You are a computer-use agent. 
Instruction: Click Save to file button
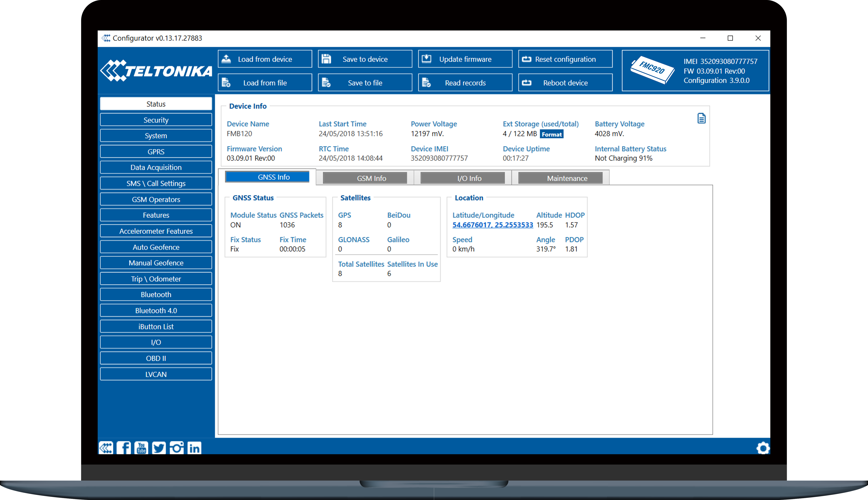click(365, 83)
